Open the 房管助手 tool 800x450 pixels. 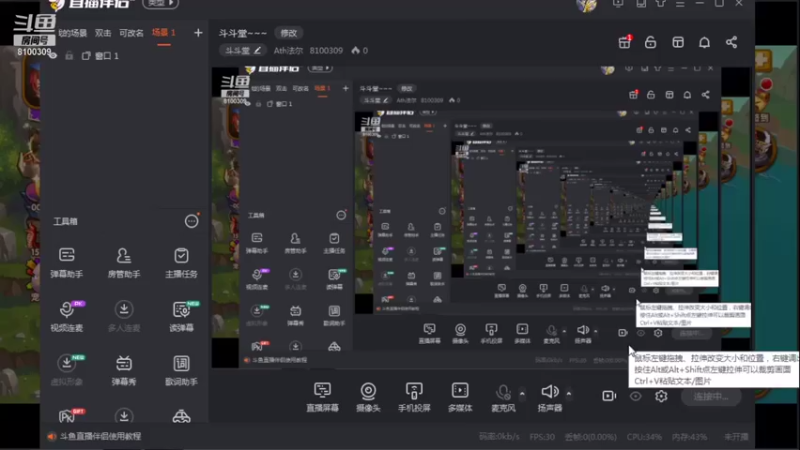(124, 262)
